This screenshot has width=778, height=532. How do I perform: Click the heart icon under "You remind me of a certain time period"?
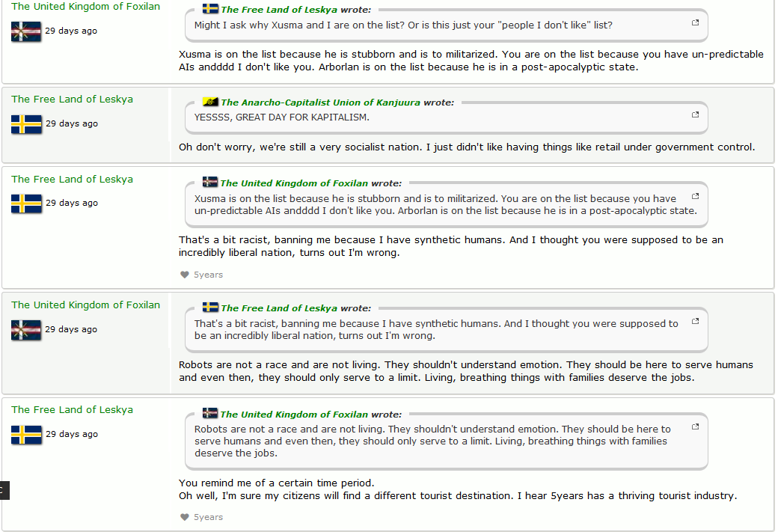click(185, 517)
